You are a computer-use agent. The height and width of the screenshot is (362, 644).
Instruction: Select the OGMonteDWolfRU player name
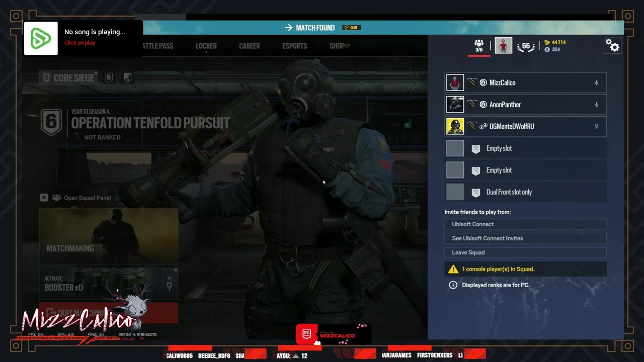tap(512, 126)
